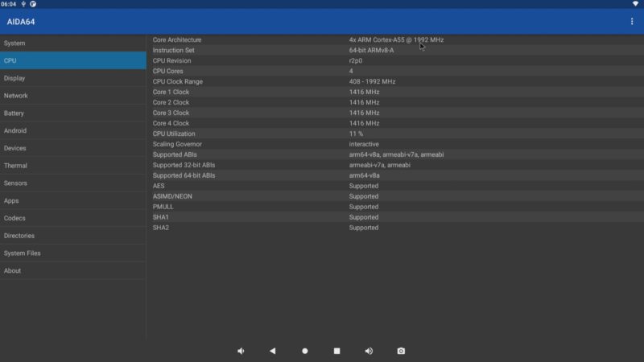Select the SHA1 row label
The height and width of the screenshot is (362, 644).
point(160,217)
